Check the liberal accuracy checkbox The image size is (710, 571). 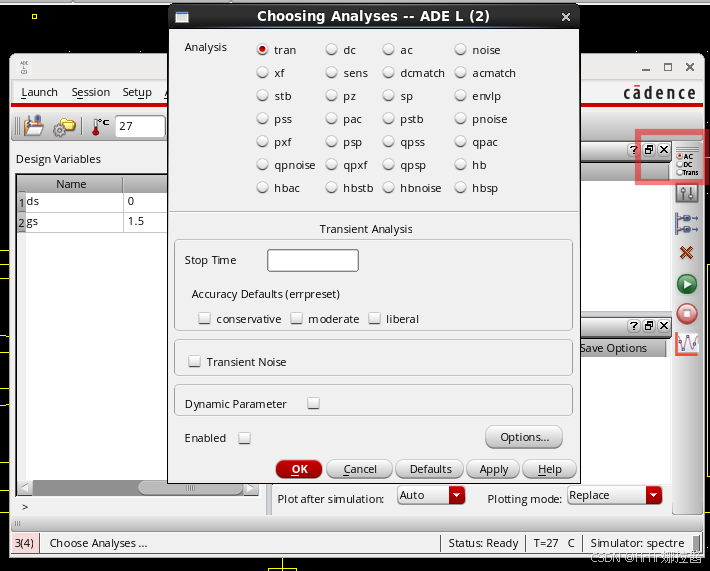click(374, 318)
